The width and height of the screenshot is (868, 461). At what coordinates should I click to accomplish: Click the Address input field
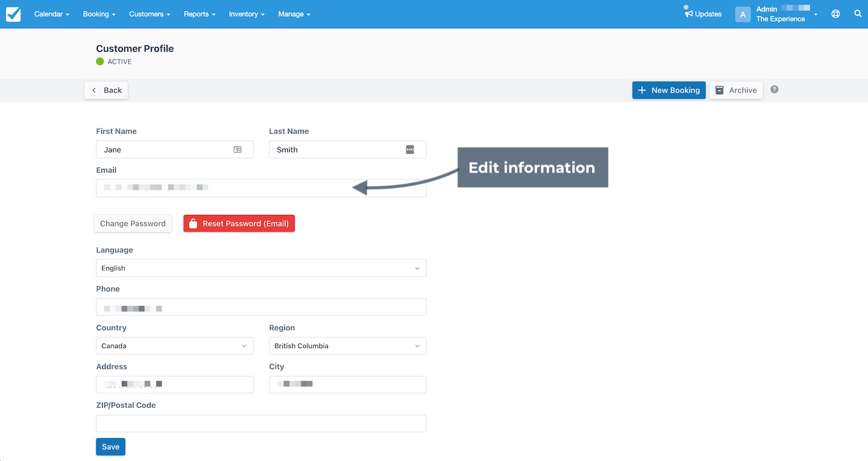click(x=175, y=384)
